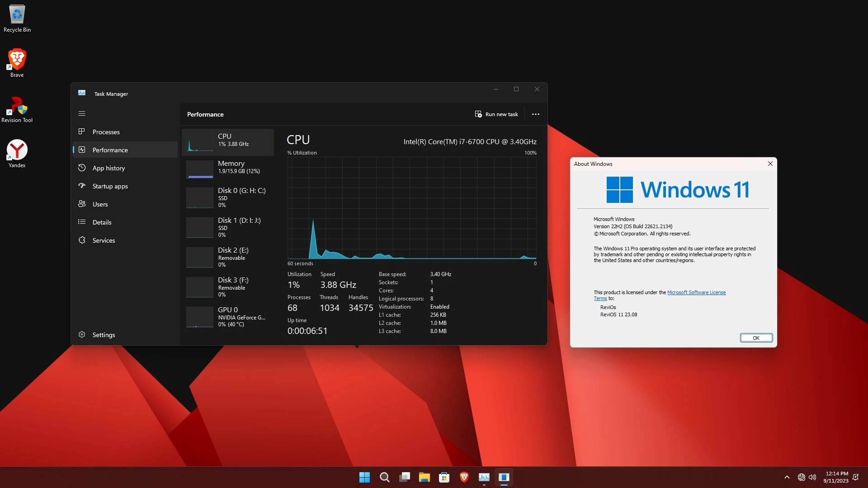Select GPU 0 NVIDIA GeForce item
Screen dimensions: 868x488
[x=228, y=317]
